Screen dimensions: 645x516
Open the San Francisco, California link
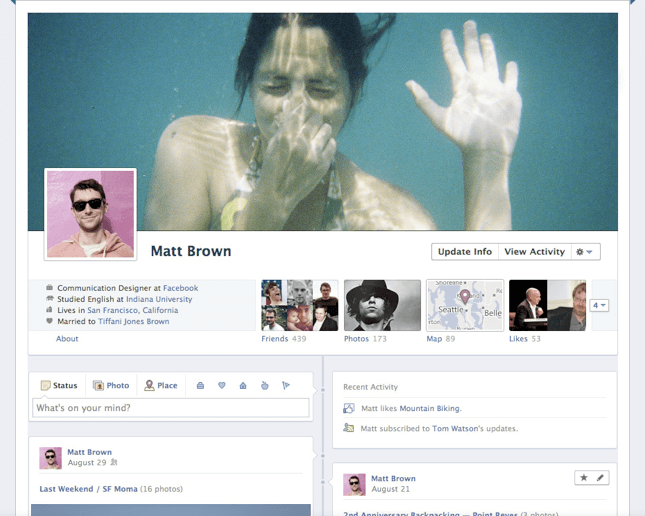133,310
